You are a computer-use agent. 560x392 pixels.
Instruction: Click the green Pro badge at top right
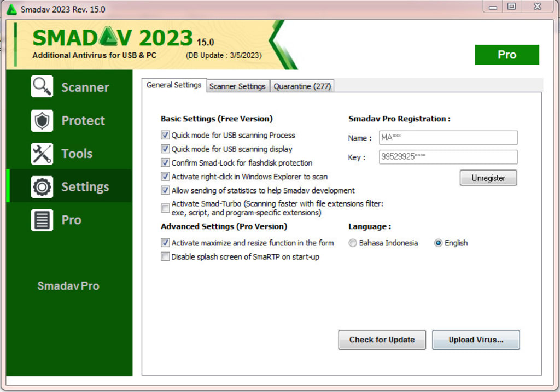(506, 55)
